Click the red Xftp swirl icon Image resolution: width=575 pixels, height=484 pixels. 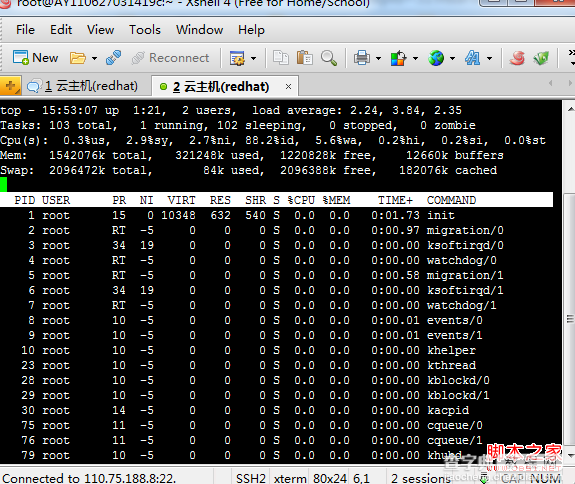[x=517, y=58]
